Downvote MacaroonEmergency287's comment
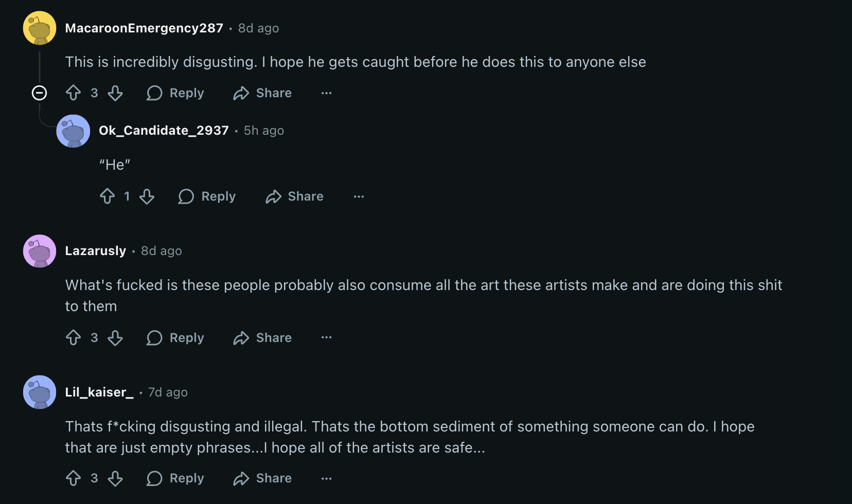Image resolution: width=852 pixels, height=504 pixels. click(115, 93)
